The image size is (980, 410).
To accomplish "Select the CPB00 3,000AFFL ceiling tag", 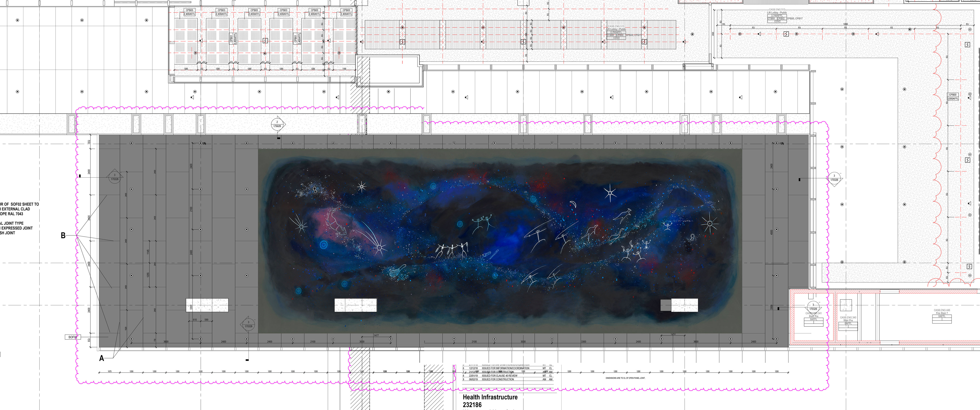I will [x=953, y=97].
